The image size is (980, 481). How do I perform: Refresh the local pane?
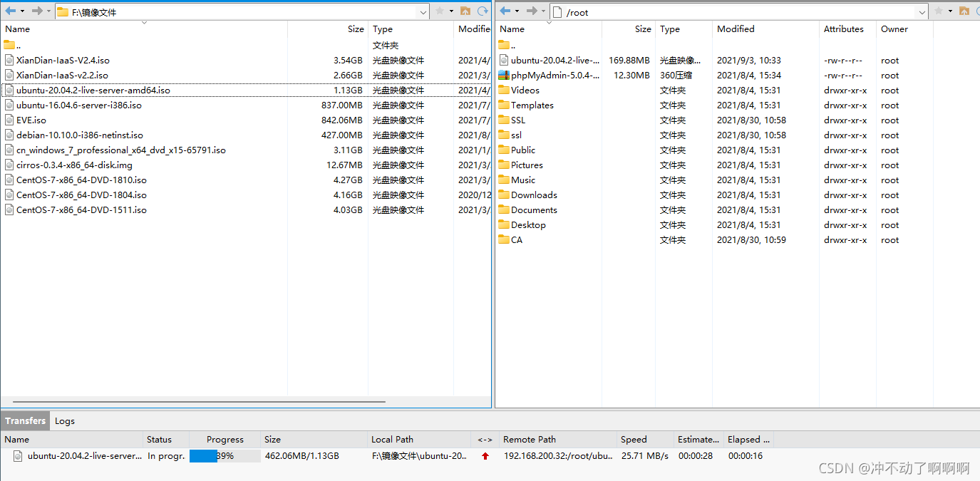tap(483, 11)
